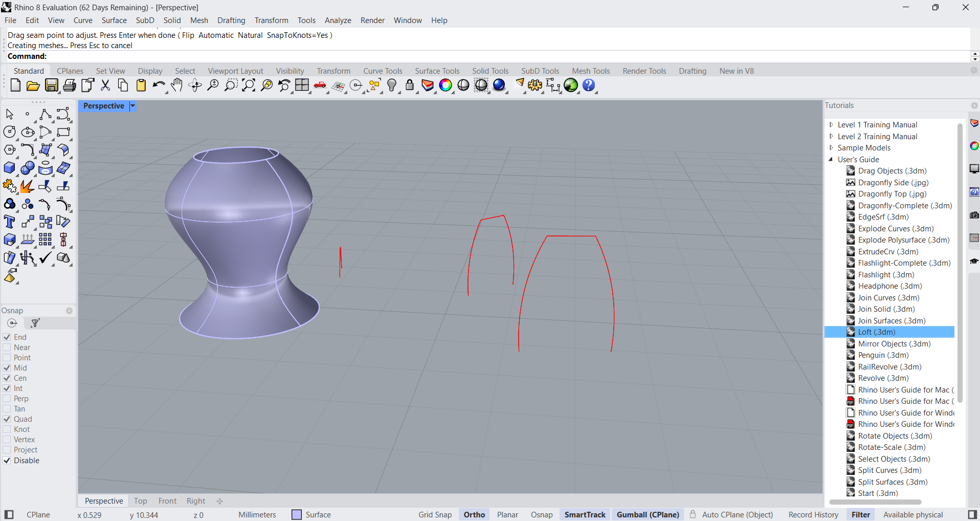Open the Surface menu
Viewport: 980px width, 521px height.
114,20
